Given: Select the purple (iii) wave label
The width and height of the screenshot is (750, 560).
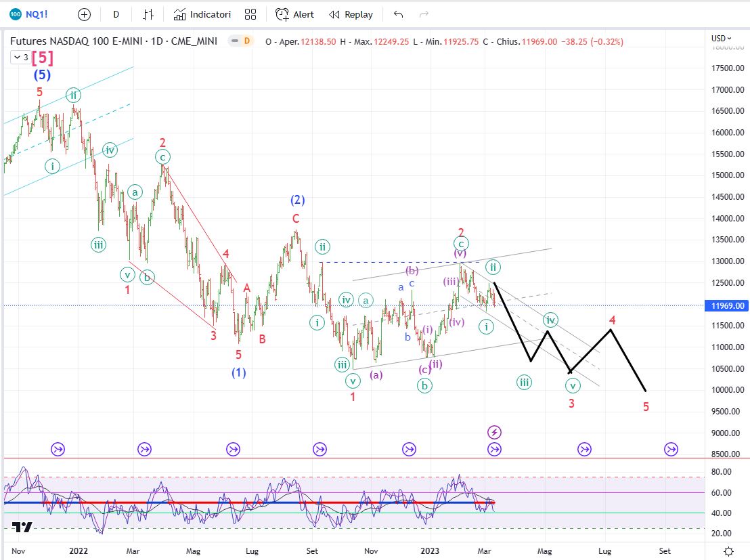Looking at the screenshot, I should [450, 282].
